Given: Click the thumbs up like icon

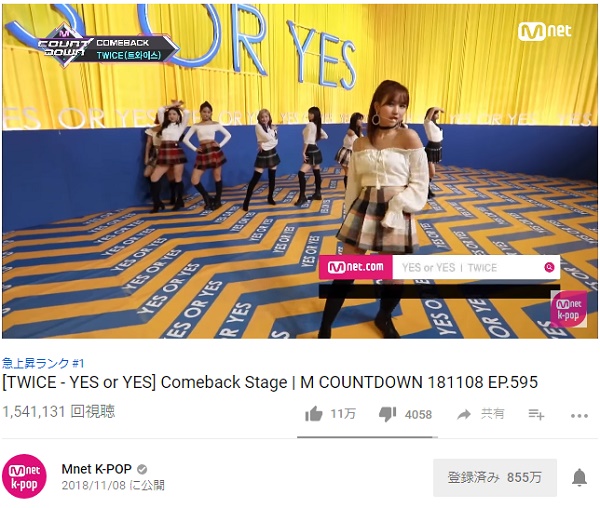Looking at the screenshot, I should [x=314, y=414].
